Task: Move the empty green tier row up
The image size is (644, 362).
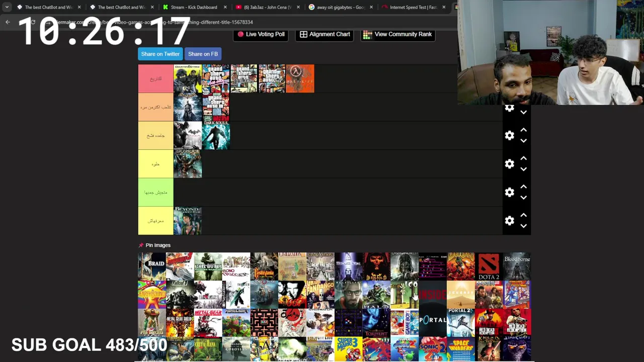Action: coord(524,187)
